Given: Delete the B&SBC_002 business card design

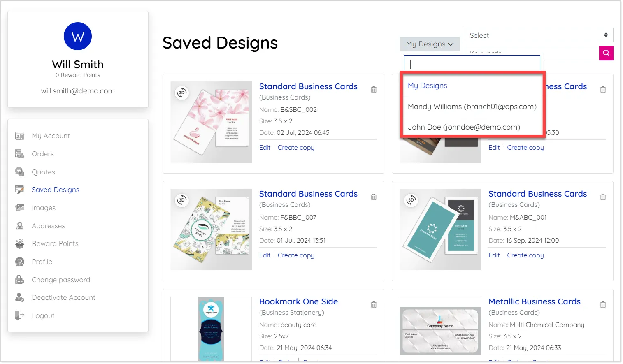Looking at the screenshot, I should pyautogui.click(x=374, y=90).
